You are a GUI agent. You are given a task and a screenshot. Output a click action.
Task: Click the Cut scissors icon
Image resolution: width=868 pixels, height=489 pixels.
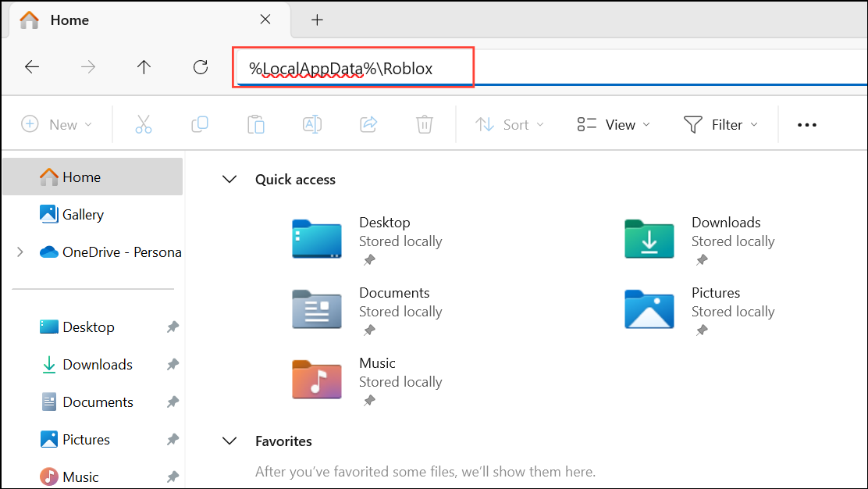(144, 124)
